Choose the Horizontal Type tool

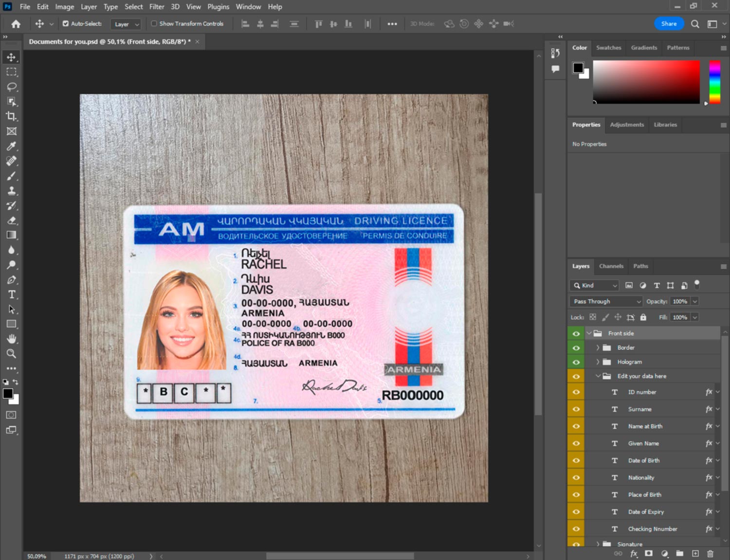coord(12,294)
